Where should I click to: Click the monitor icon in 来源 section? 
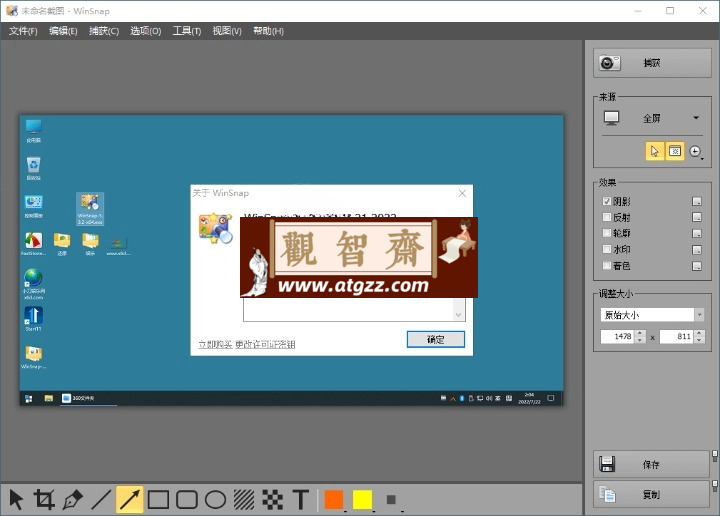pos(611,118)
